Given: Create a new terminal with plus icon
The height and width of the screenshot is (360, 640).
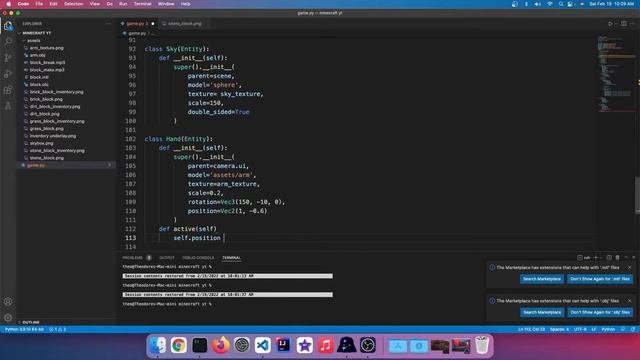Looking at the screenshot, I should 596,258.
